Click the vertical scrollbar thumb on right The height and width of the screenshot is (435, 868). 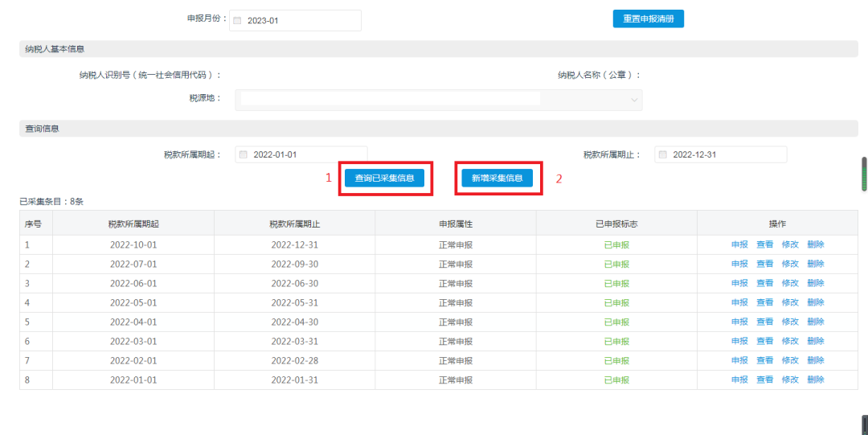click(864, 174)
